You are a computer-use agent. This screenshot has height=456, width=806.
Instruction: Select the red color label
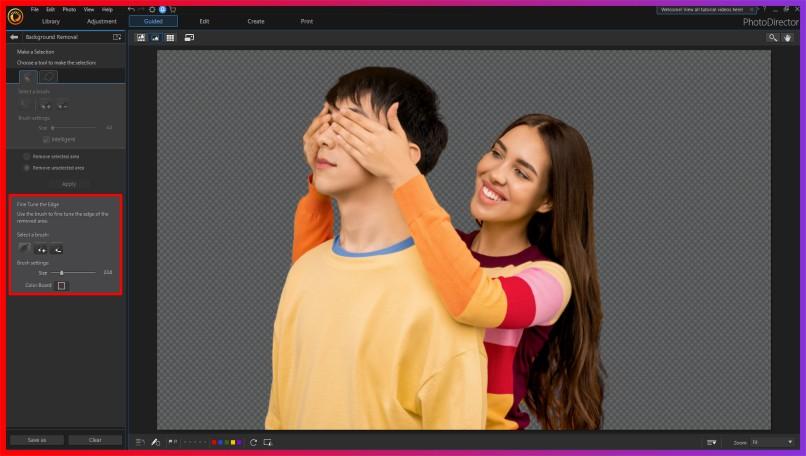[214, 442]
